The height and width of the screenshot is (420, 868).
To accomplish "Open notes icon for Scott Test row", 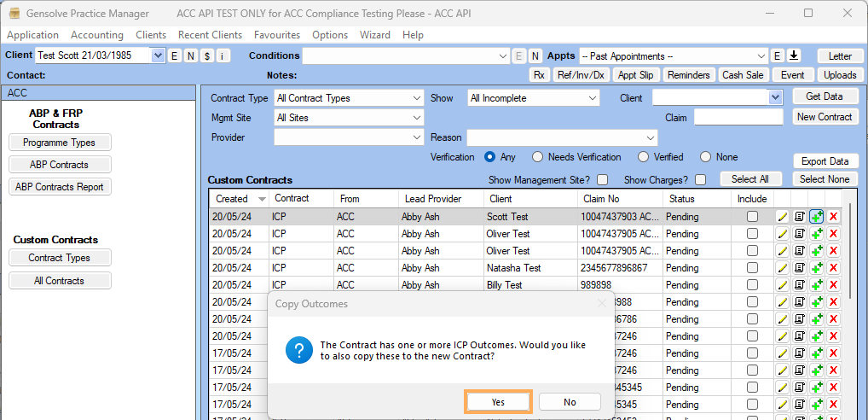I will (x=799, y=217).
